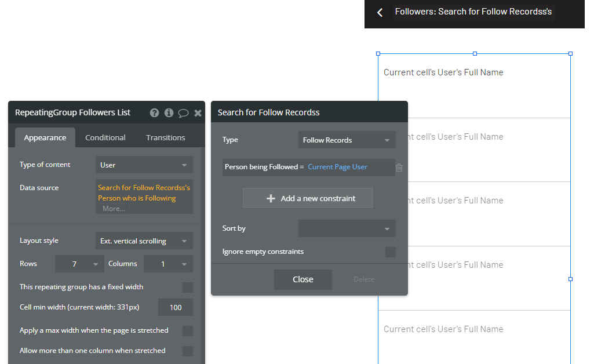Toggle Ignore empty constraints checkbox
This screenshot has height=364, width=594.
pyautogui.click(x=391, y=252)
